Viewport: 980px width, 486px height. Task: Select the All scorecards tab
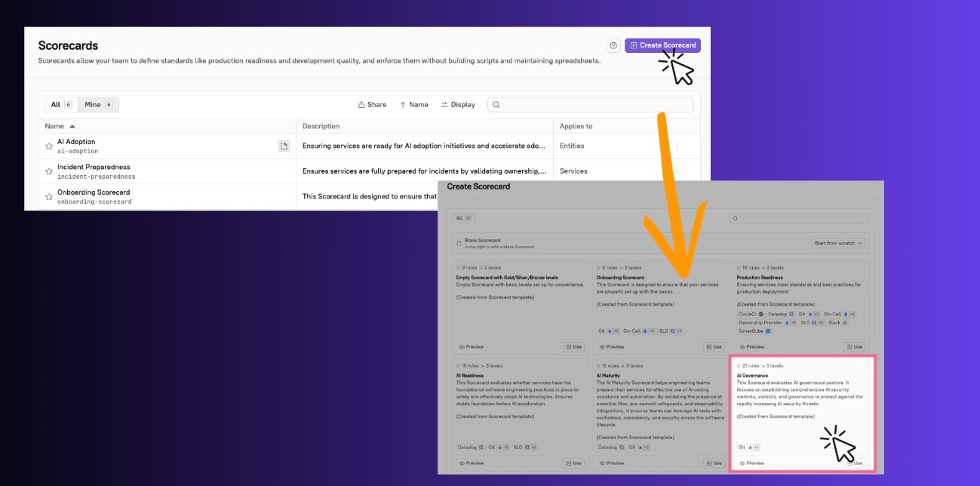[x=60, y=105]
